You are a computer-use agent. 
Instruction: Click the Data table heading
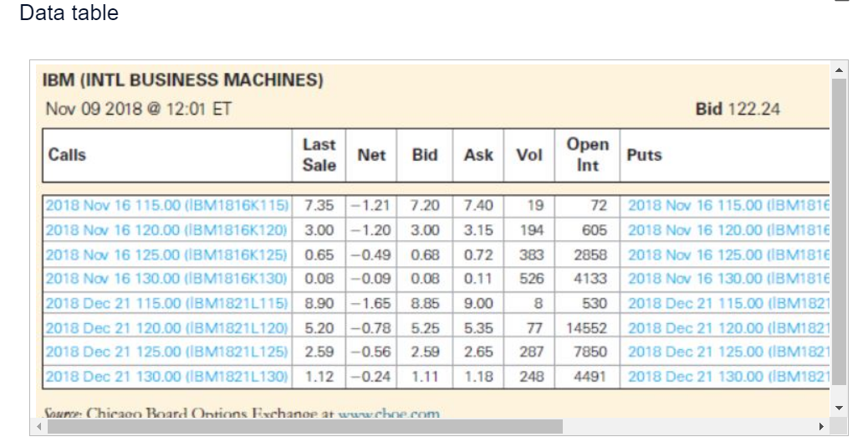coord(69,13)
